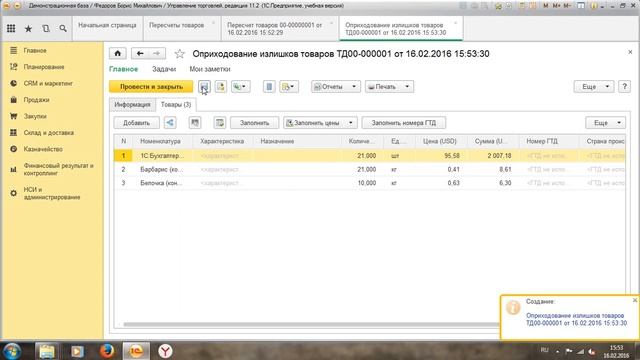This screenshot has height=360, width=640.
Task: Click the Home button in document header
Action: point(118,53)
